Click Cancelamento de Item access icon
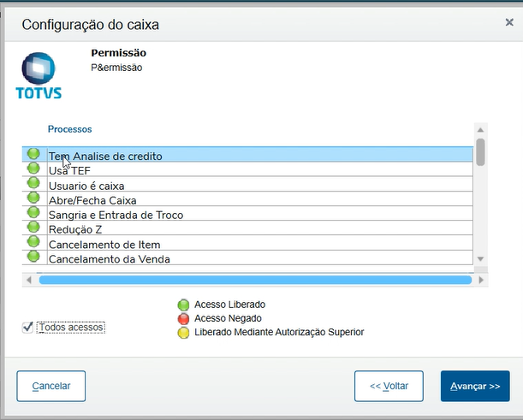Image resolution: width=523 pixels, height=420 pixels. coord(33,242)
